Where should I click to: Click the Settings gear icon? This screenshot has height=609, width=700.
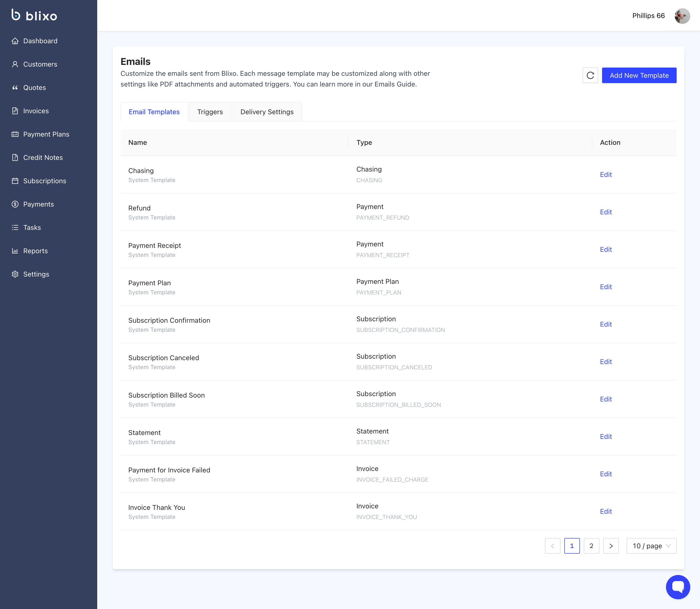click(15, 274)
